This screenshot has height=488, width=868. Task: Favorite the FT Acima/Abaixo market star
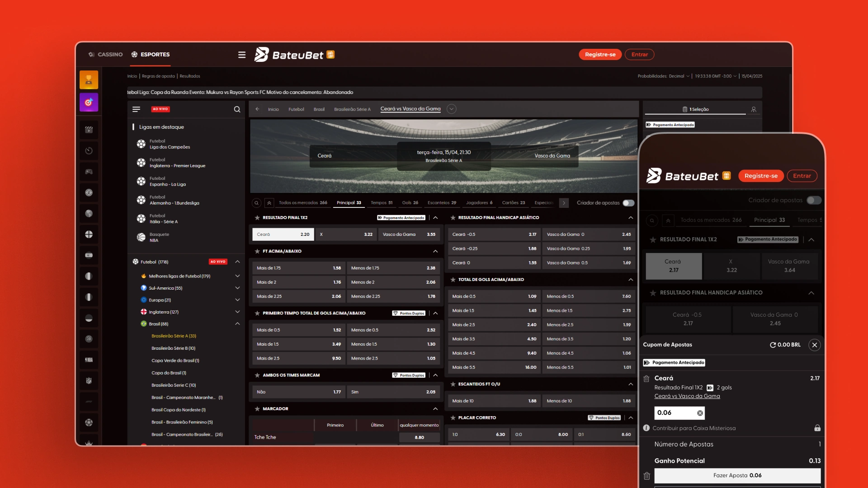pos(257,251)
